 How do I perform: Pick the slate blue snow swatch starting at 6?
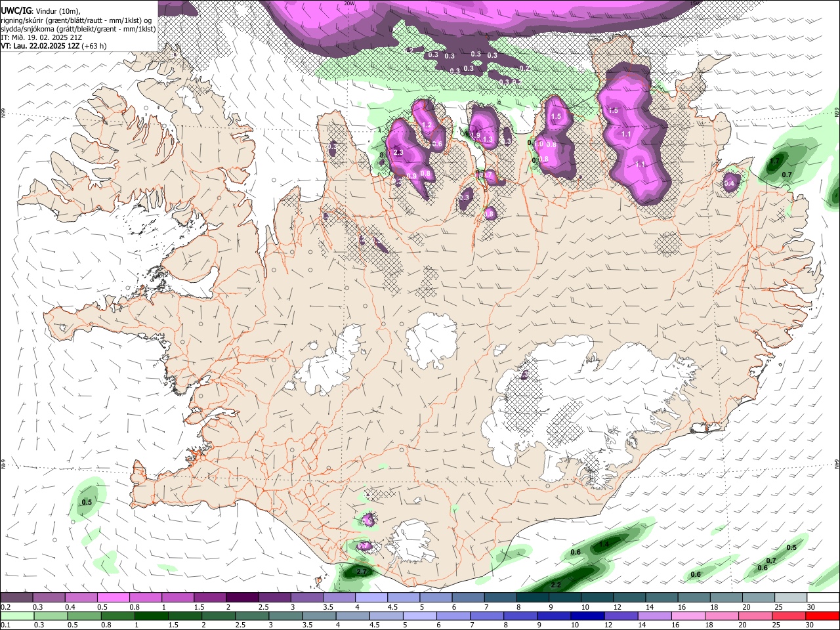pyautogui.click(x=469, y=597)
